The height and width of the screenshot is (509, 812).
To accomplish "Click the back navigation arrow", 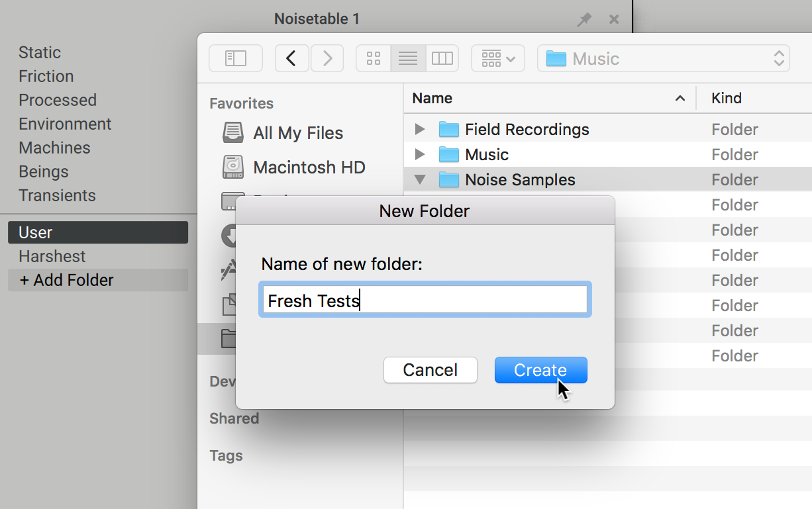I will click(292, 58).
